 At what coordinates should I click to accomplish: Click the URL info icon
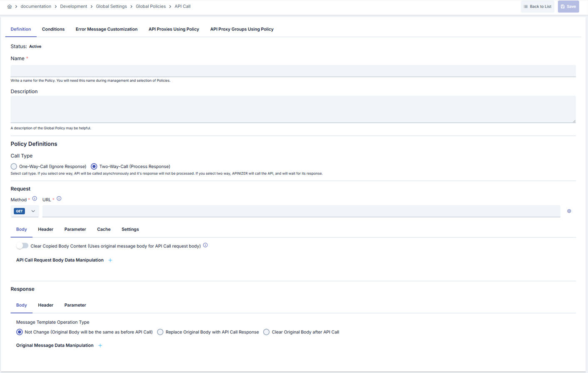coord(59,199)
